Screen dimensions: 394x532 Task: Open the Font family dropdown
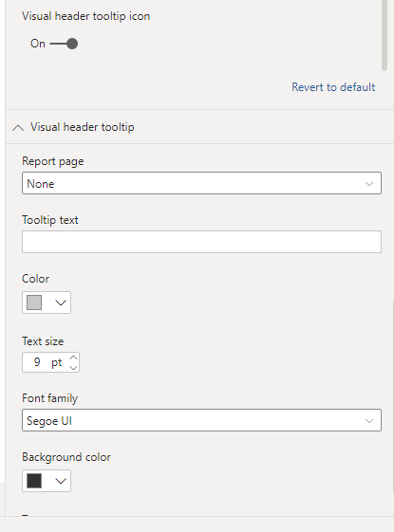[202, 420]
